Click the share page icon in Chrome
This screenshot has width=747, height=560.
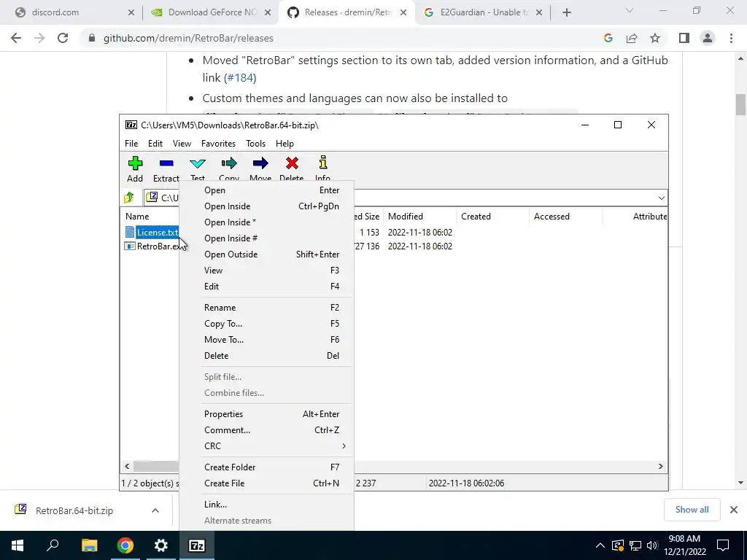632,38
